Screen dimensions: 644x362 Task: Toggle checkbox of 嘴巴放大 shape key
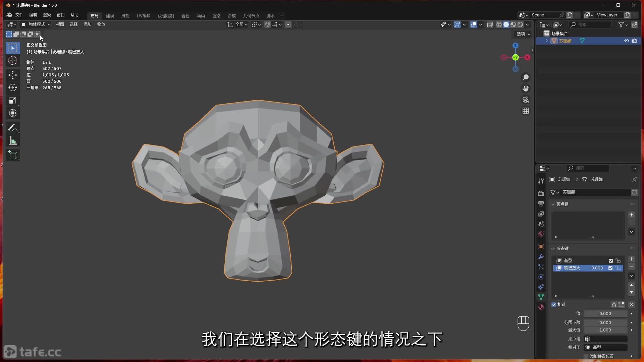point(610,268)
